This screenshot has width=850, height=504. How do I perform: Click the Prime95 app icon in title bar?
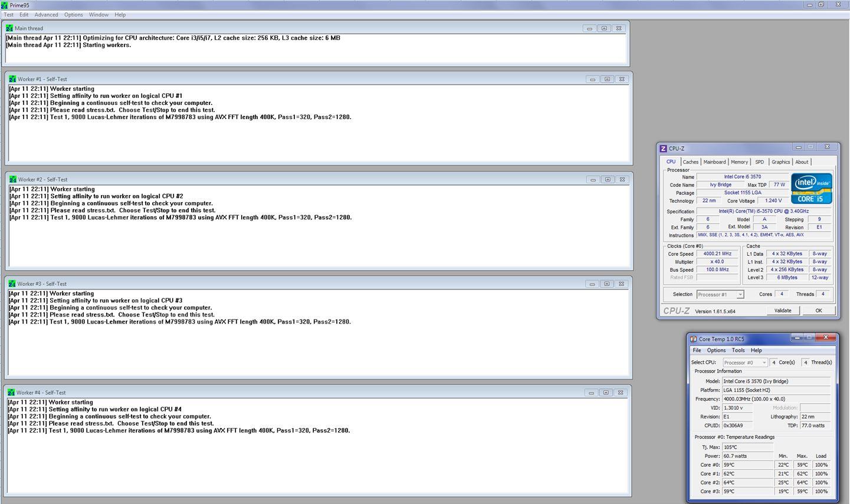[x=5, y=5]
